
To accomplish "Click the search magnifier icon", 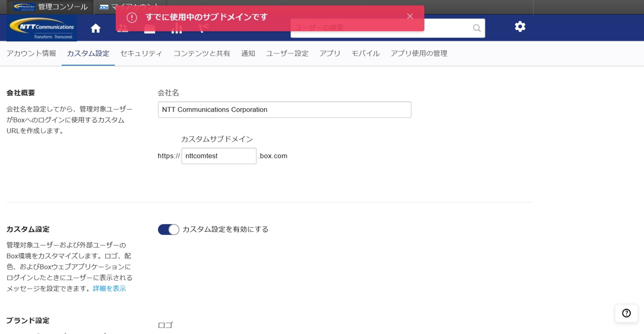I will [476, 28].
